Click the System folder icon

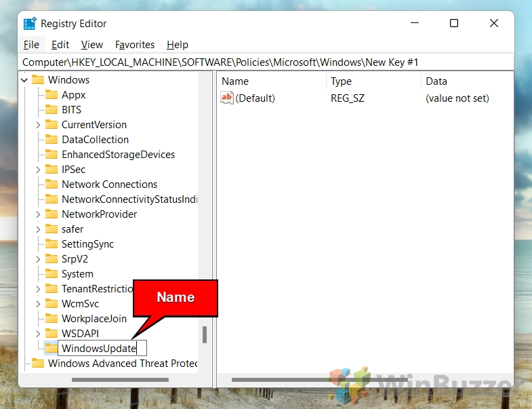tap(52, 274)
